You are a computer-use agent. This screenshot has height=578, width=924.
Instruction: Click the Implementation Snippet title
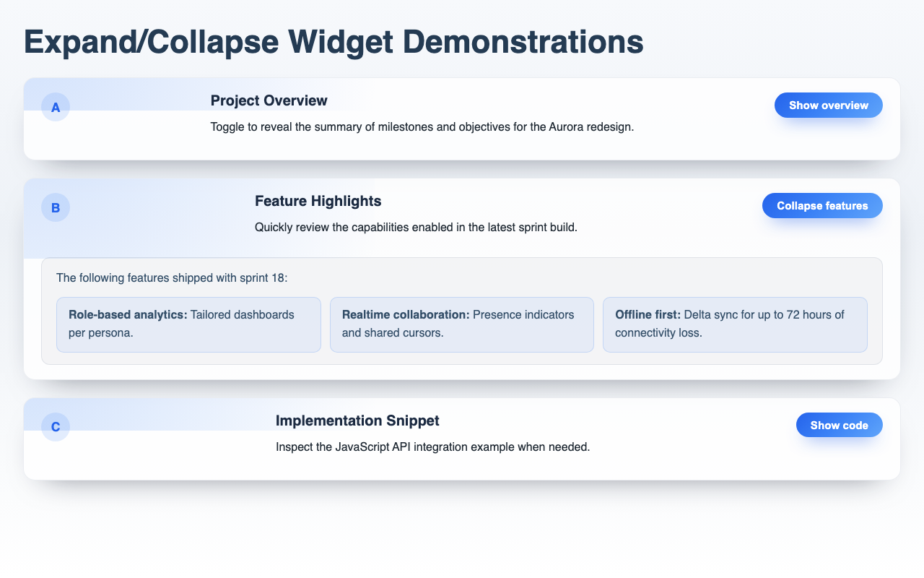[x=357, y=420]
